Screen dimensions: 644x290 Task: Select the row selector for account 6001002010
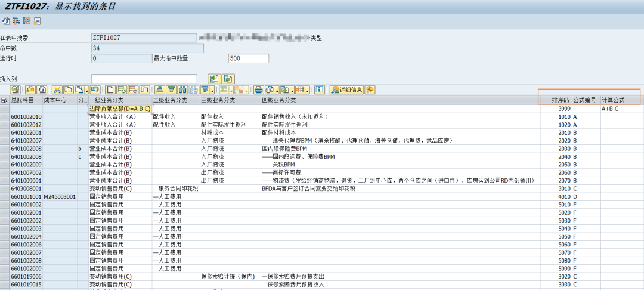pos(5,117)
